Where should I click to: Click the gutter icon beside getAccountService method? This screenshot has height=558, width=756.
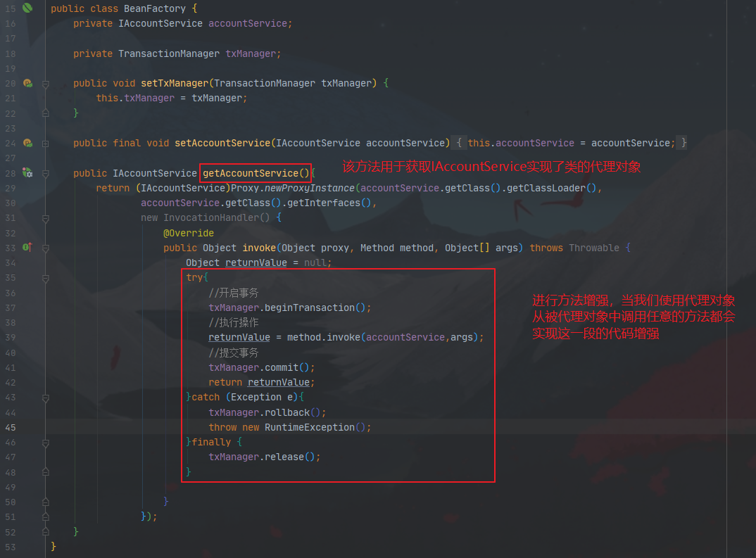click(x=27, y=172)
